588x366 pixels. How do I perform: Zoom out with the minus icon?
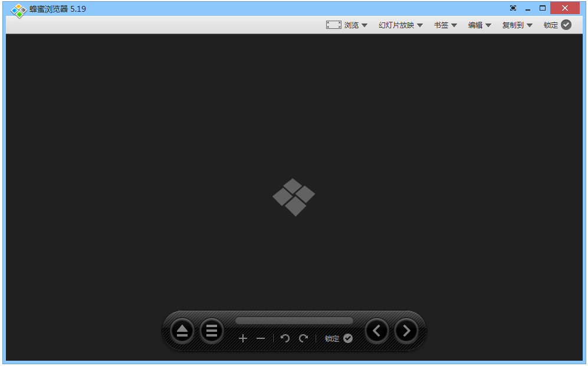coord(261,338)
